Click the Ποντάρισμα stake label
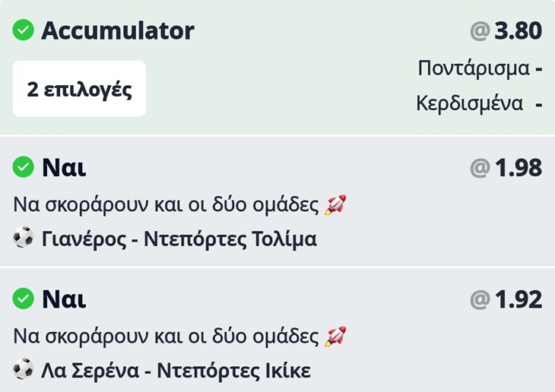Image resolution: width=555 pixels, height=392 pixels. click(474, 68)
